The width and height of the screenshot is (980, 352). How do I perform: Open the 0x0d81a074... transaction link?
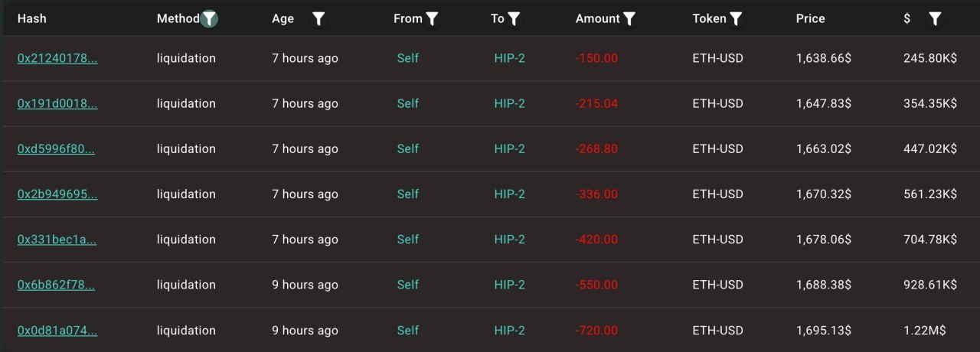click(x=57, y=330)
